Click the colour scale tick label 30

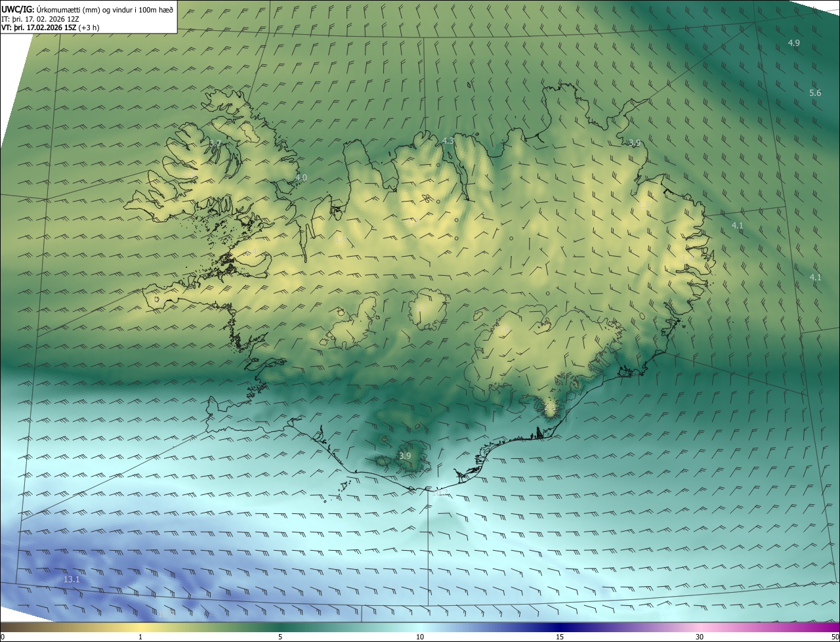(x=700, y=637)
